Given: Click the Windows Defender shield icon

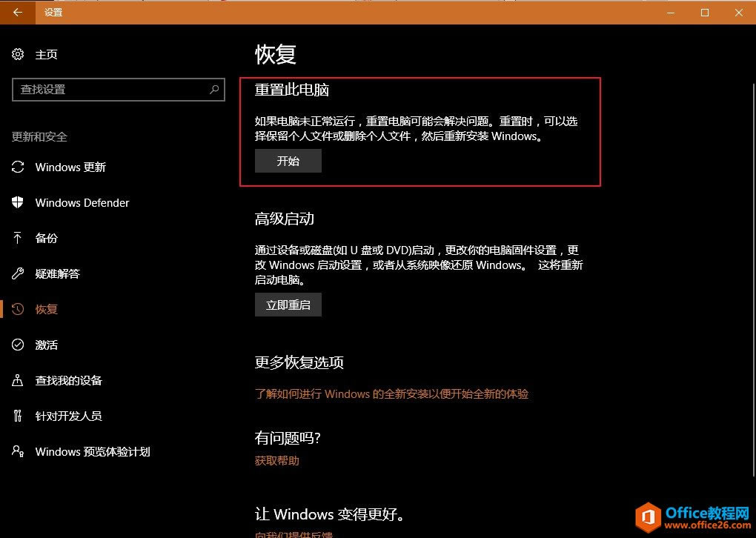Looking at the screenshot, I should 18,202.
